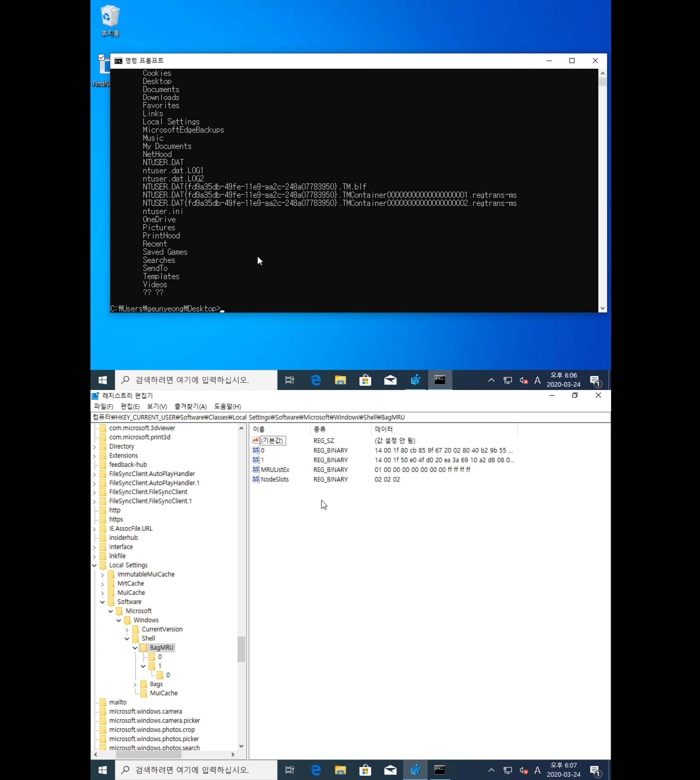Expand the CurrentVersion registry key
700x780 pixels.
click(x=127, y=630)
